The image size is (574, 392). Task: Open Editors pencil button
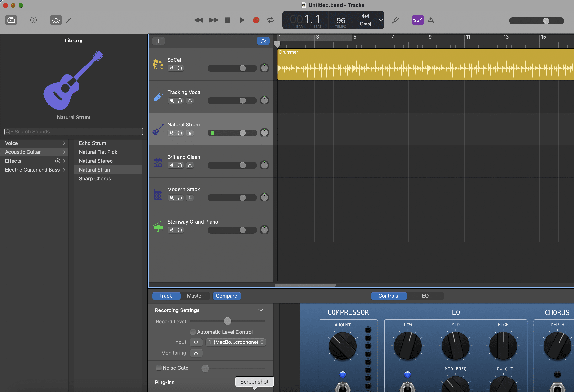coord(69,20)
